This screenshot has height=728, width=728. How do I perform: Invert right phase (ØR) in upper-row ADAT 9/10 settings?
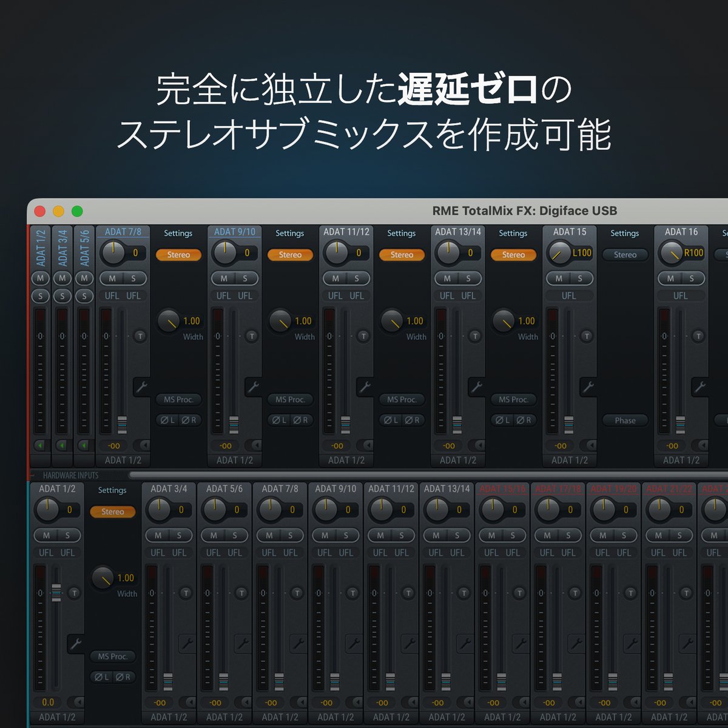[301, 420]
